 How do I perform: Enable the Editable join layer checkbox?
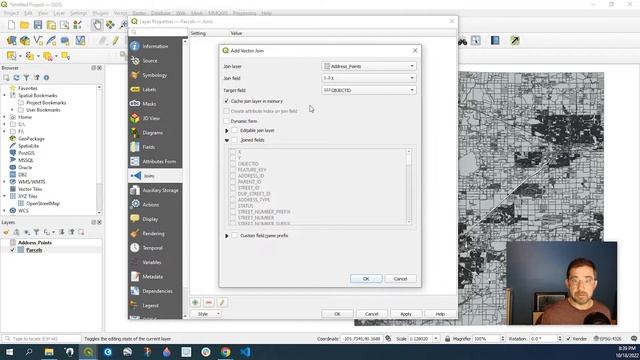click(x=234, y=131)
